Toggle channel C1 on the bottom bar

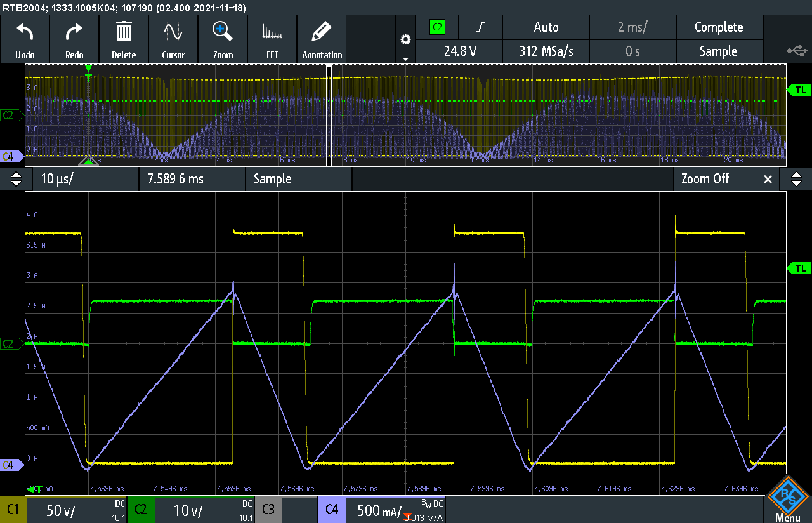coord(13,510)
